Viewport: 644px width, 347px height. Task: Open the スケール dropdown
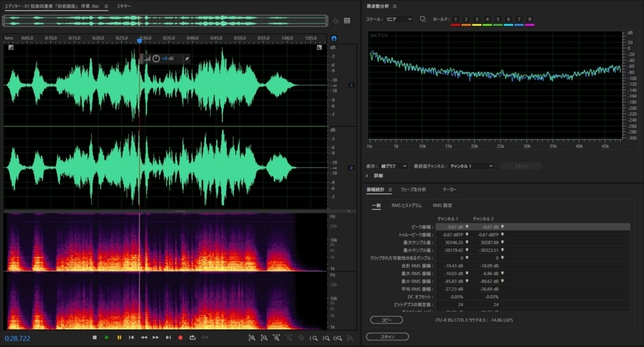click(x=398, y=20)
